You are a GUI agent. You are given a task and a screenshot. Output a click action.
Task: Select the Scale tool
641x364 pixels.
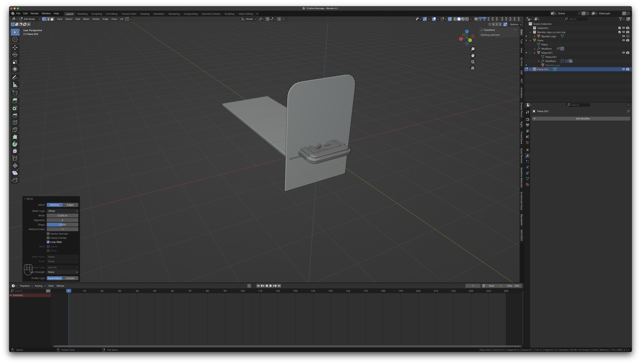pyautogui.click(x=15, y=62)
